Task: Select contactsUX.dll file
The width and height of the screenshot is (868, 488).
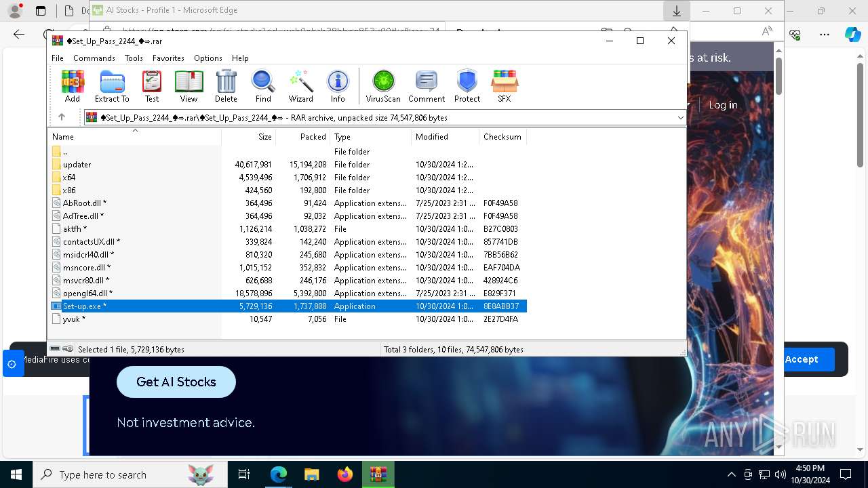Action: [x=288, y=242]
